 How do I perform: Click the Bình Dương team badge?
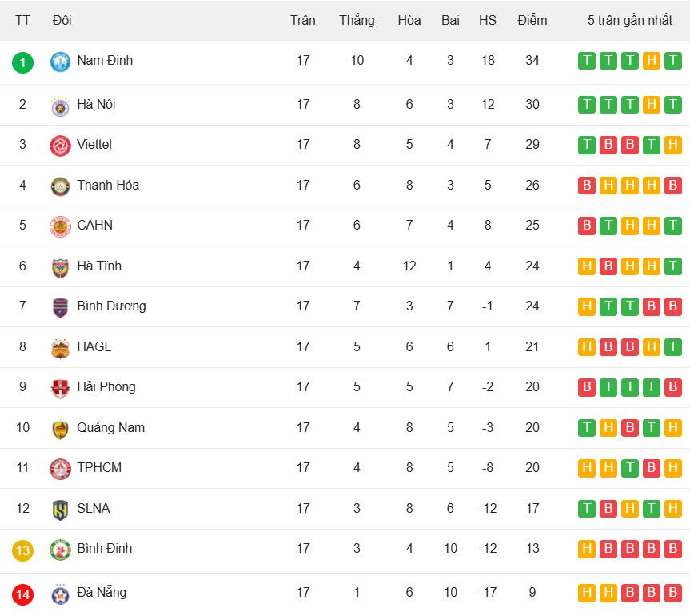60,307
